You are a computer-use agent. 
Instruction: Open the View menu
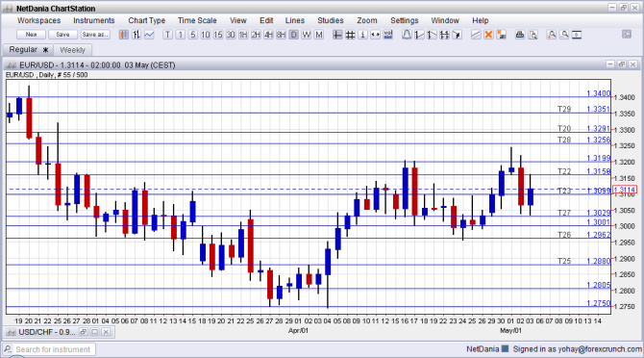click(238, 20)
